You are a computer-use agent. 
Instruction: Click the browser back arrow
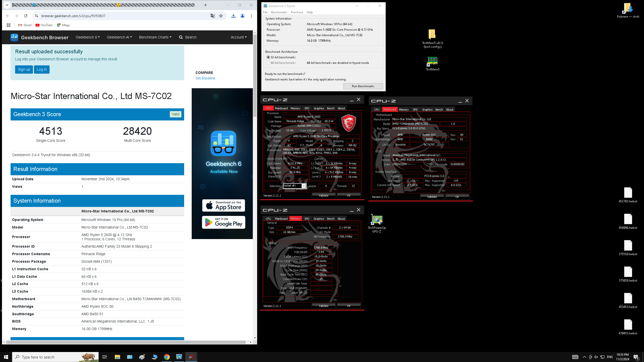[x=8, y=16]
